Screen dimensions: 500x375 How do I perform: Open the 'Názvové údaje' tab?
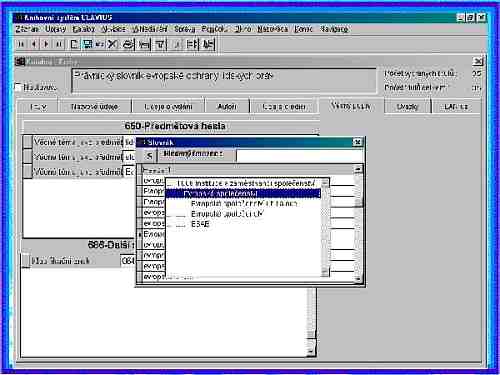coord(94,107)
